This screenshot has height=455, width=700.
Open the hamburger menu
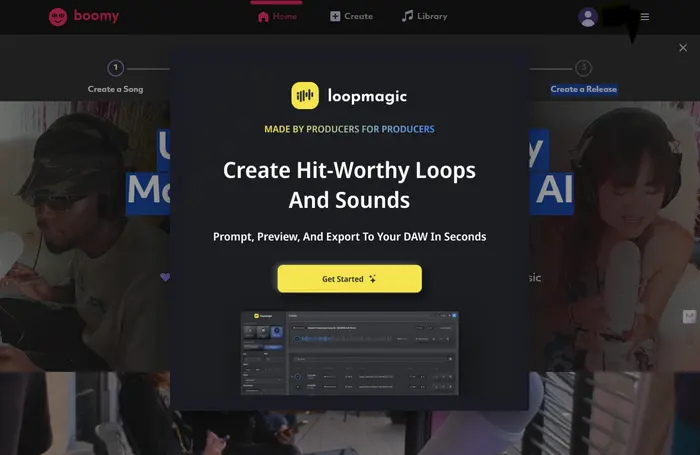click(645, 17)
